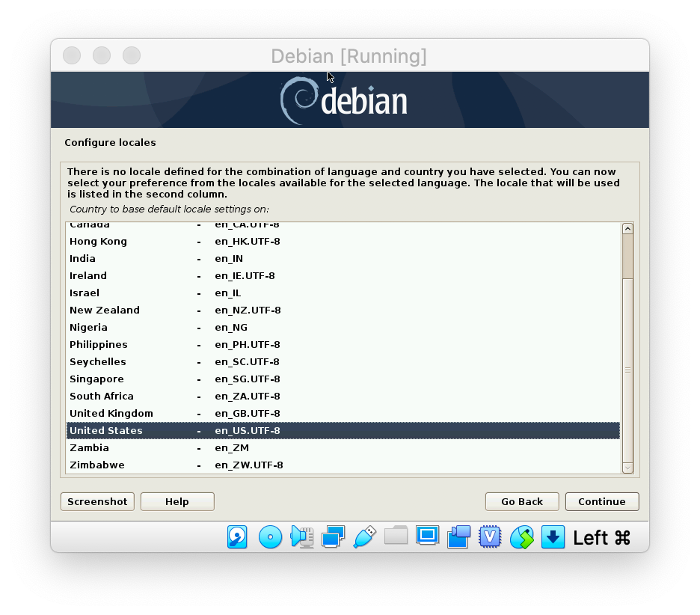Viewport: 700px width, 615px height.
Task: Choose Ireland en_IE.UTF-8 locale
Action: click(x=343, y=275)
